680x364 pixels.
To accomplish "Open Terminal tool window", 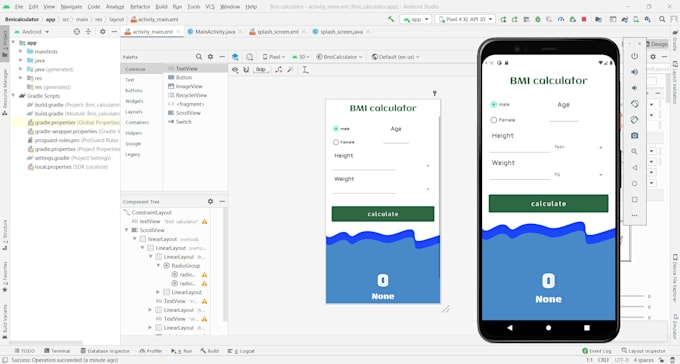I will [x=57, y=351].
